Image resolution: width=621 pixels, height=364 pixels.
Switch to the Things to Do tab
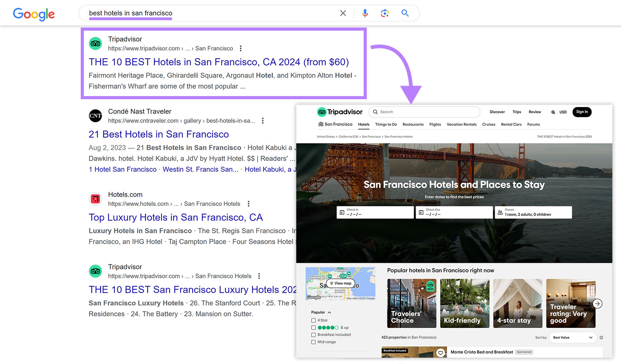[386, 124]
